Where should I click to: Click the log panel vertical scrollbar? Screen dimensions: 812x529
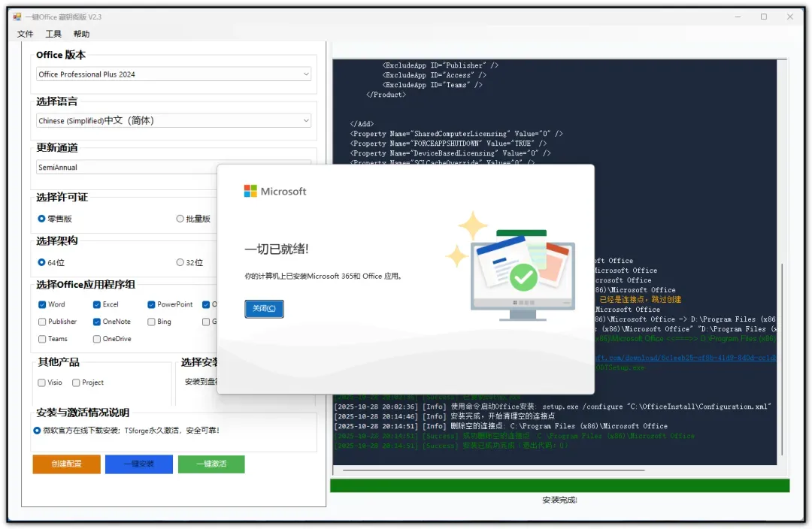coord(782,359)
